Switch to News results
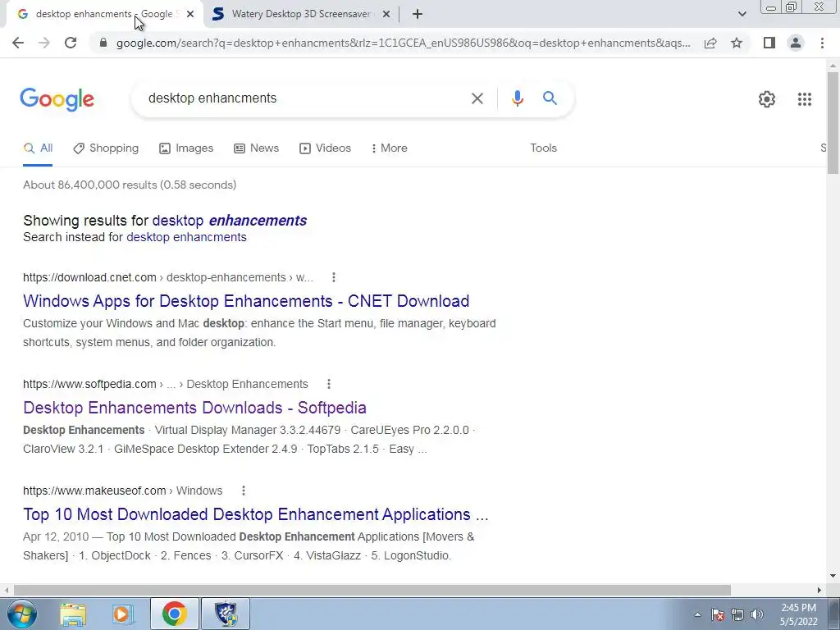Screen dimensions: 840x630 pyautogui.click(x=257, y=148)
